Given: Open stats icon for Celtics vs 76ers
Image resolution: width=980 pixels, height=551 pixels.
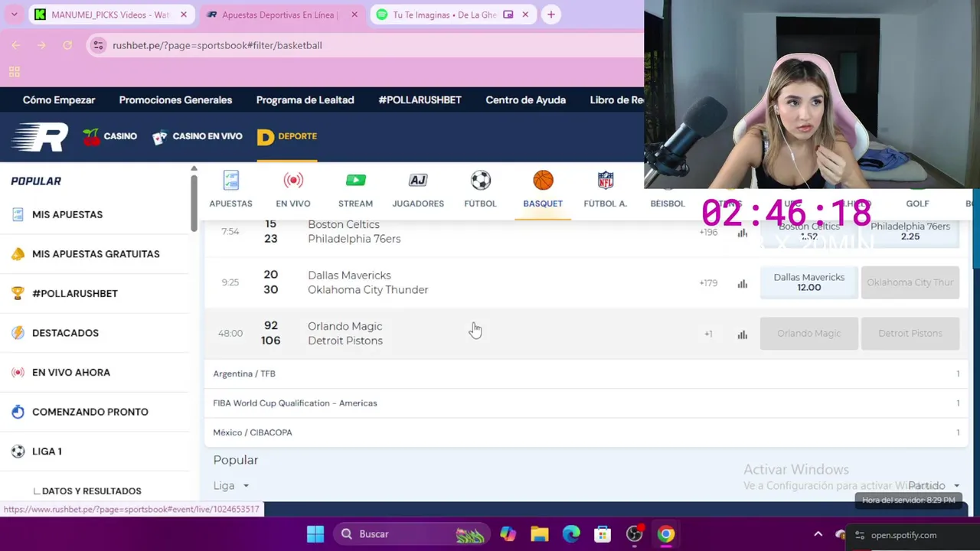Looking at the screenshot, I should tap(742, 233).
